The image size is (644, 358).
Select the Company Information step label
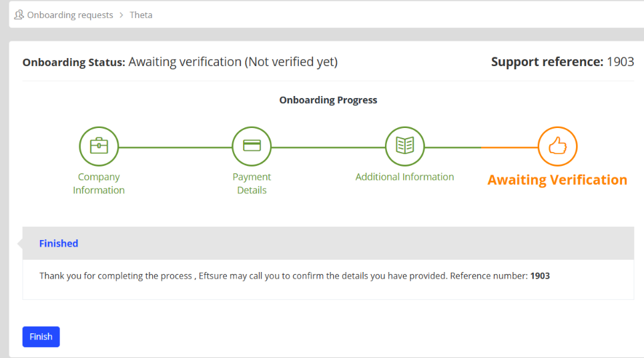pos(99,183)
